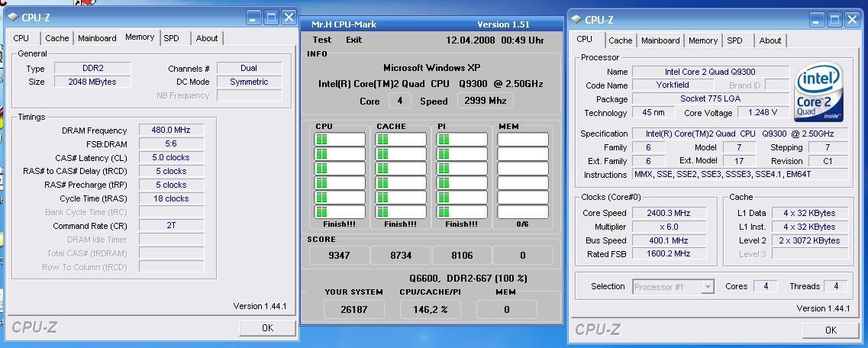Click YOUR SYSTEM total 26187
Image resolution: width=868 pixels, height=348 pixels.
353,310
